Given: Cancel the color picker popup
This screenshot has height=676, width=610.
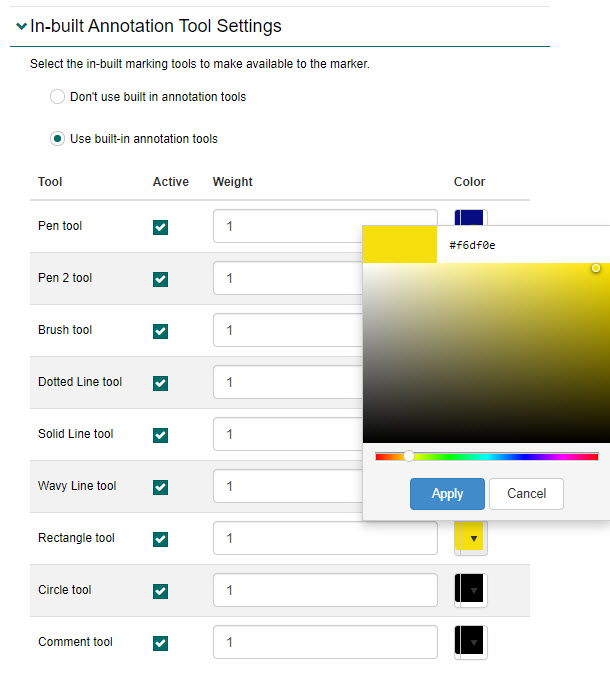Looking at the screenshot, I should coord(526,494).
